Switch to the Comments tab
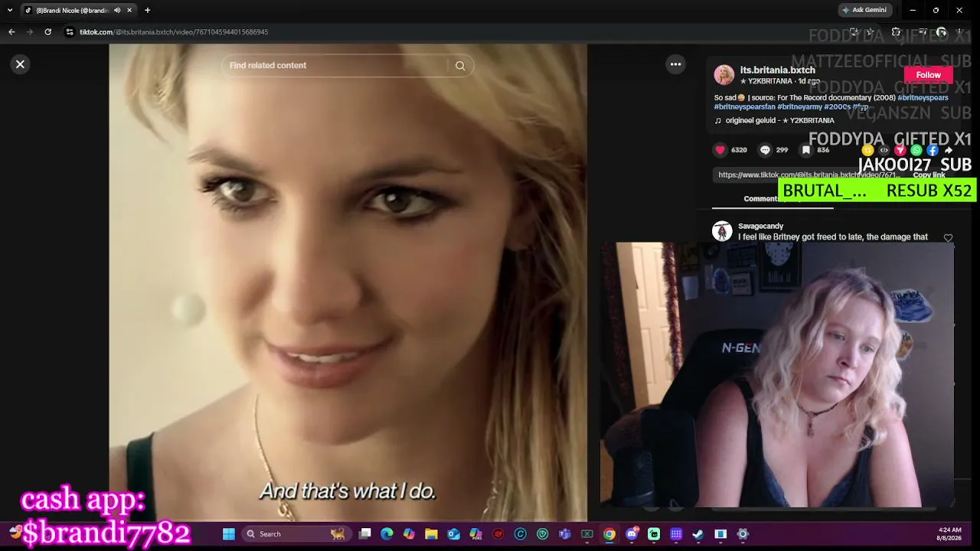 [x=761, y=199]
